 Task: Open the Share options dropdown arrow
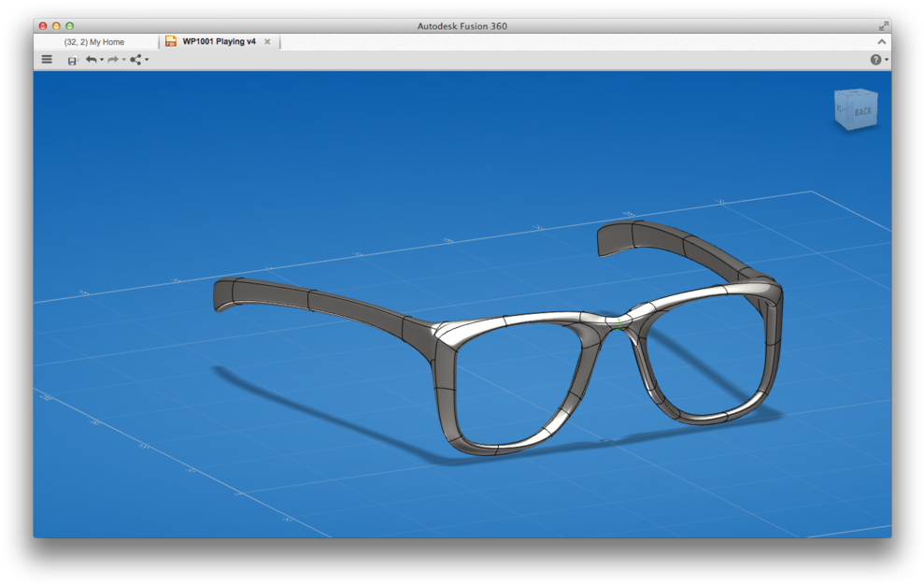point(147,61)
